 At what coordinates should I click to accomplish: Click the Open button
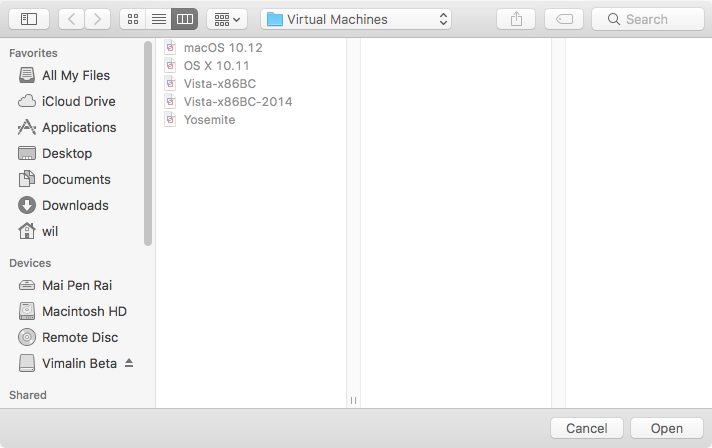point(667,428)
